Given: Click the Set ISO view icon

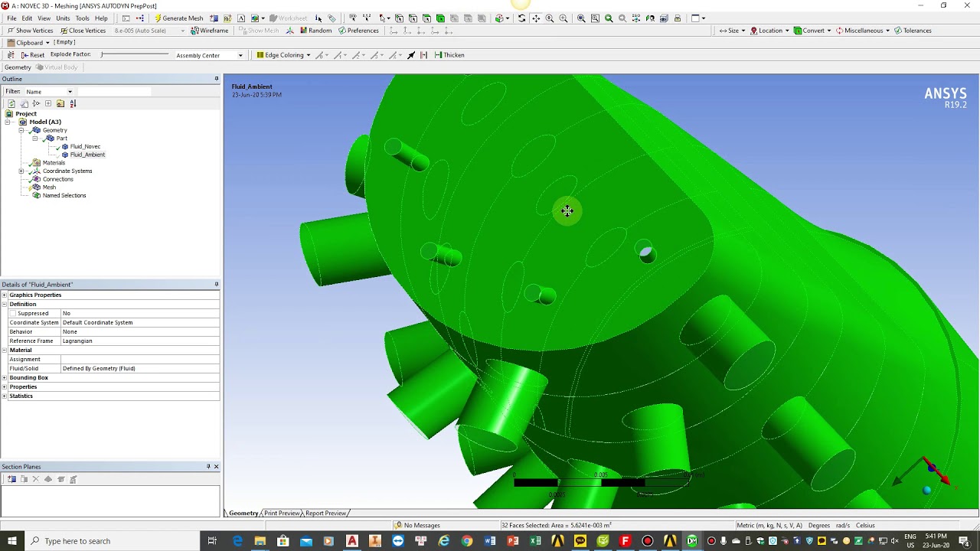Looking at the screenshot, I should tap(636, 18).
